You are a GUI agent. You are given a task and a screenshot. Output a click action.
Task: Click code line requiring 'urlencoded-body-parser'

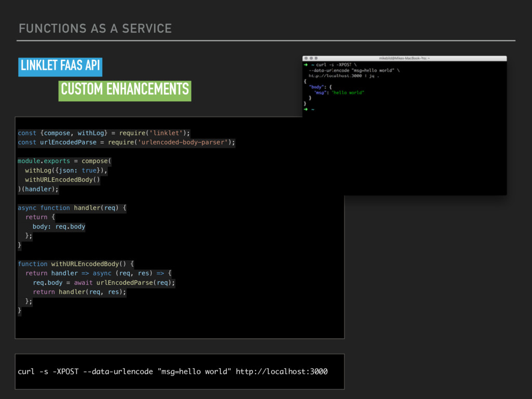[126, 142]
